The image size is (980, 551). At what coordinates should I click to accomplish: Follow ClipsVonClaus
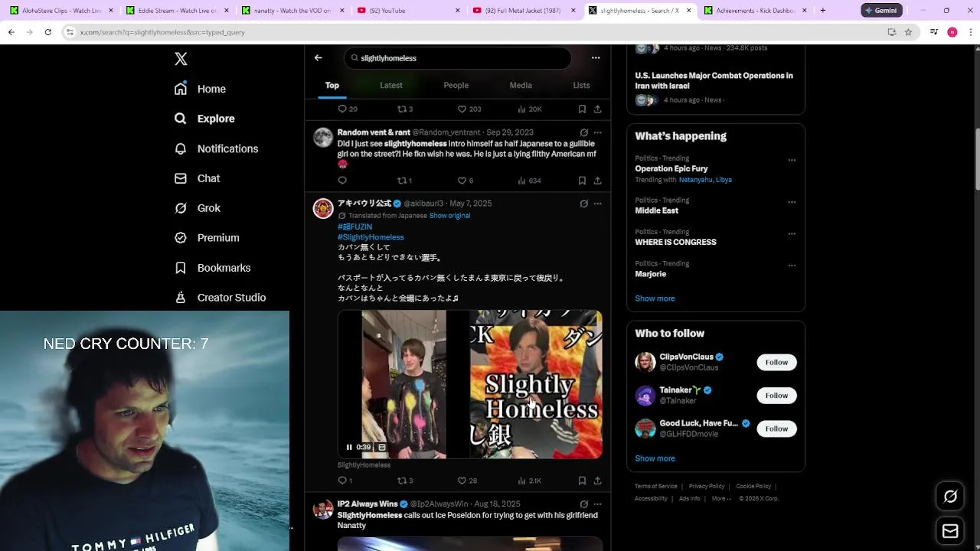point(776,362)
